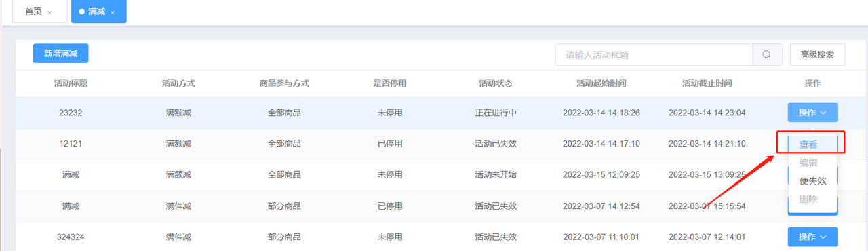Click start time 2022-03-14 14:18:26
The image size is (868, 251).
pos(601,113)
